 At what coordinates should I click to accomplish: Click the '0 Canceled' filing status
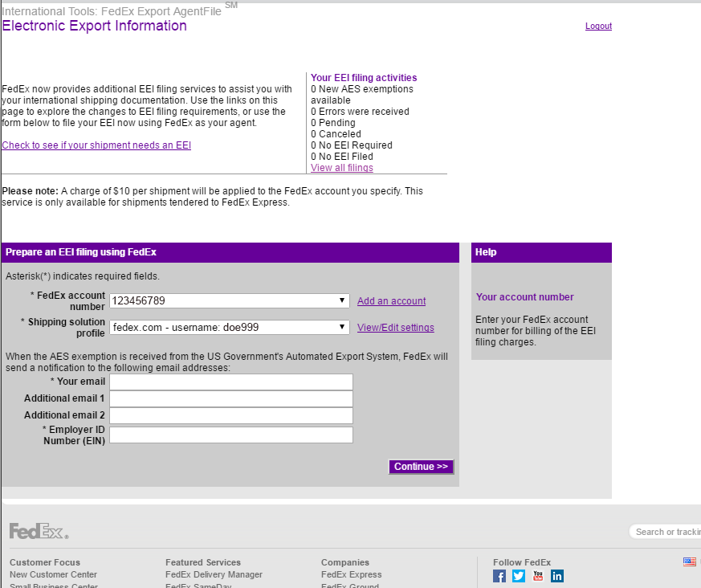point(336,134)
